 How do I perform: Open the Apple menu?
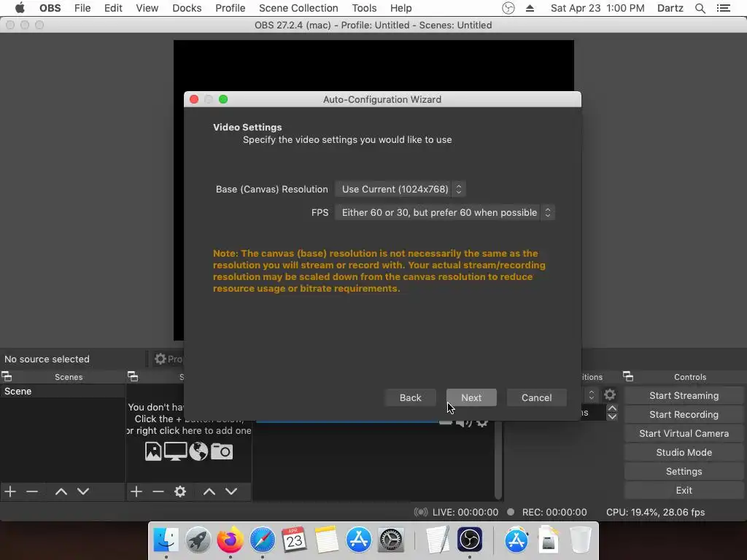(20, 8)
